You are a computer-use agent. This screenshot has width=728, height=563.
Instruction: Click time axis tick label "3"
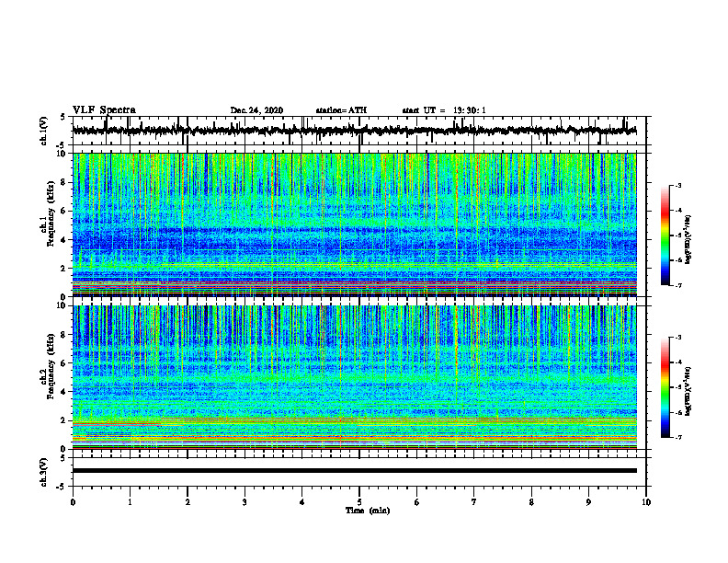(245, 502)
